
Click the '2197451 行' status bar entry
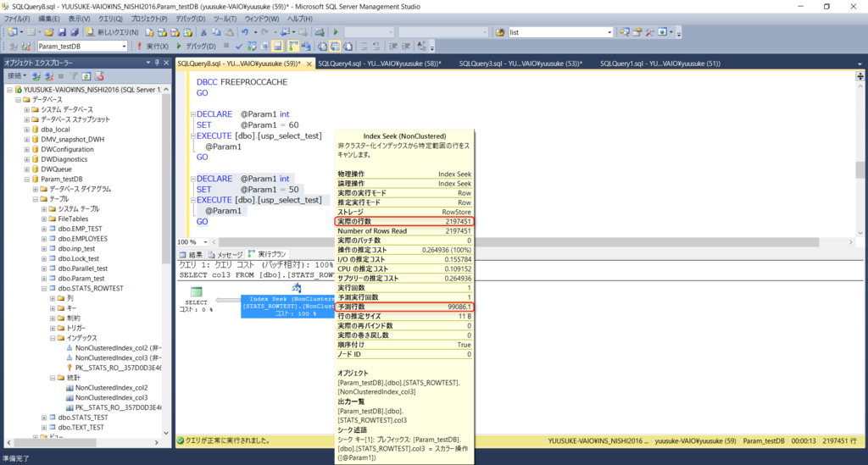839,441
